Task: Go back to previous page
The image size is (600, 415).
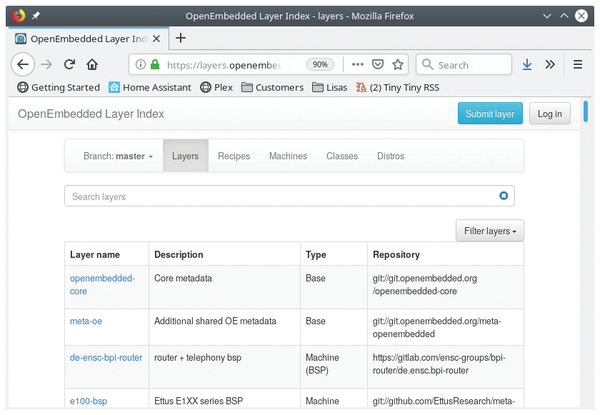Action: 23,64
